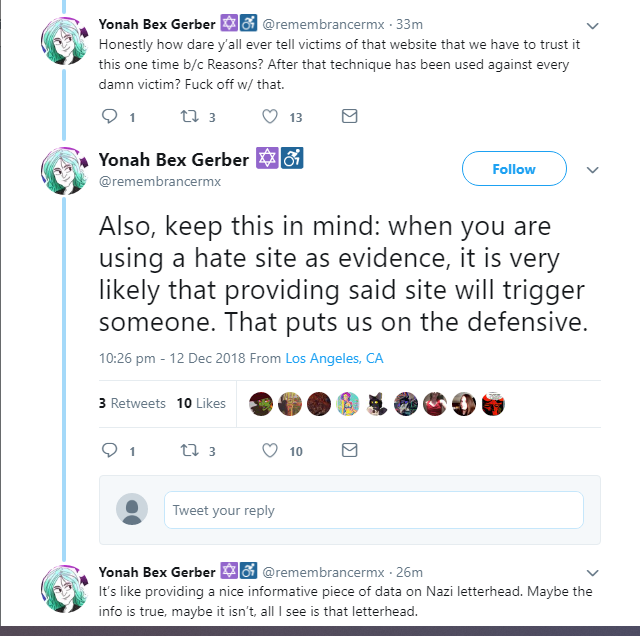Image resolution: width=640 pixels, height=636 pixels.
Task: Like the top tweet with 13 likes
Action: [270, 116]
